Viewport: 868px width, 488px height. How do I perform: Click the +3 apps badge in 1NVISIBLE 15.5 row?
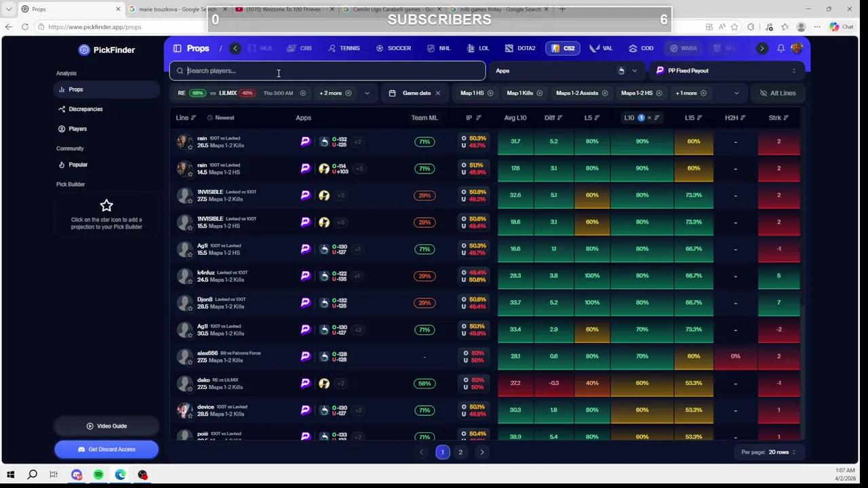click(x=340, y=222)
